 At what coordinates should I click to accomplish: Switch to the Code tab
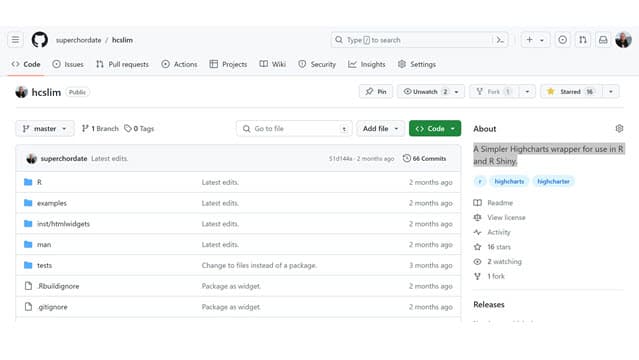(x=26, y=64)
